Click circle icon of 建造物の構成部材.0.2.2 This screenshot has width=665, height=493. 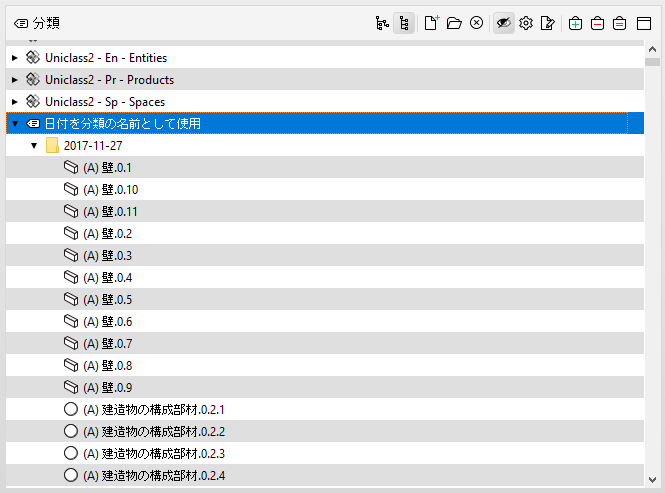pos(71,431)
